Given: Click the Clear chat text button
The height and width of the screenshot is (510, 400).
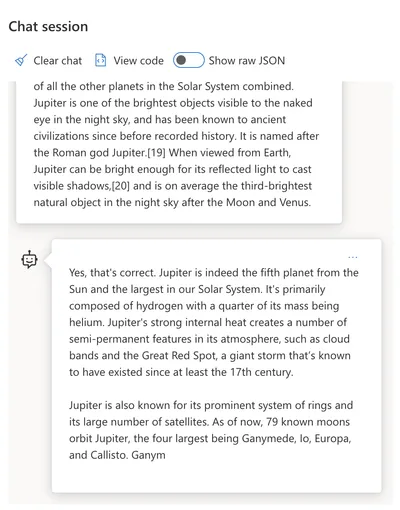Looking at the screenshot, I should 57,61.
